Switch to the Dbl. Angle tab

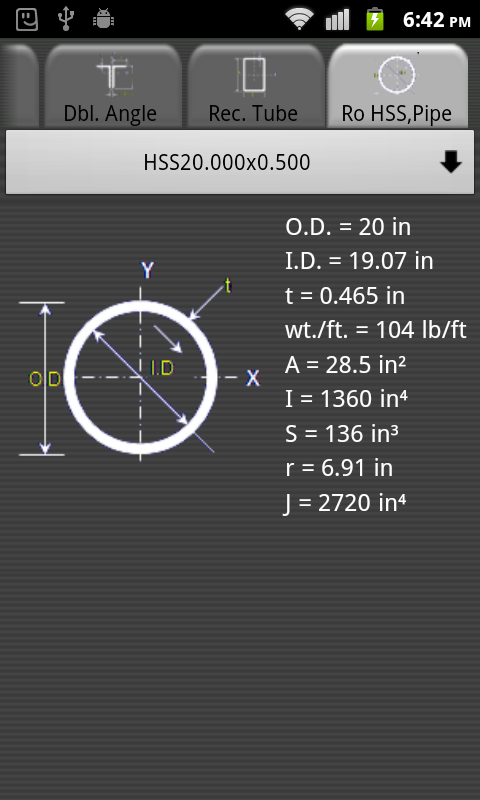point(113,86)
